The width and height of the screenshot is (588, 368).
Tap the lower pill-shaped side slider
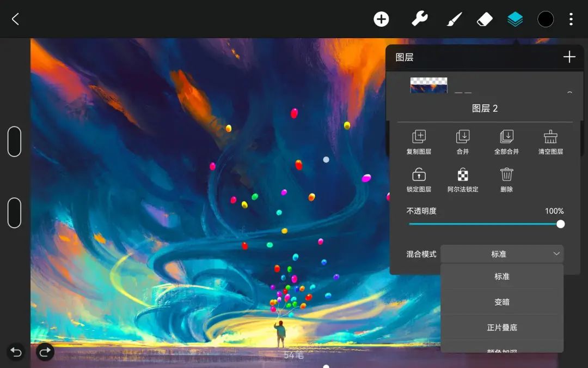(x=14, y=213)
